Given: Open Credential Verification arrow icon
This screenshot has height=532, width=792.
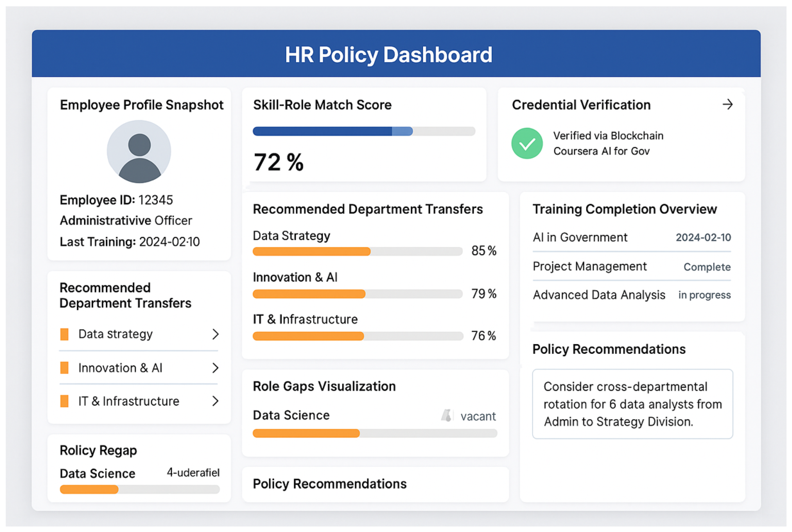Looking at the screenshot, I should point(727,104).
